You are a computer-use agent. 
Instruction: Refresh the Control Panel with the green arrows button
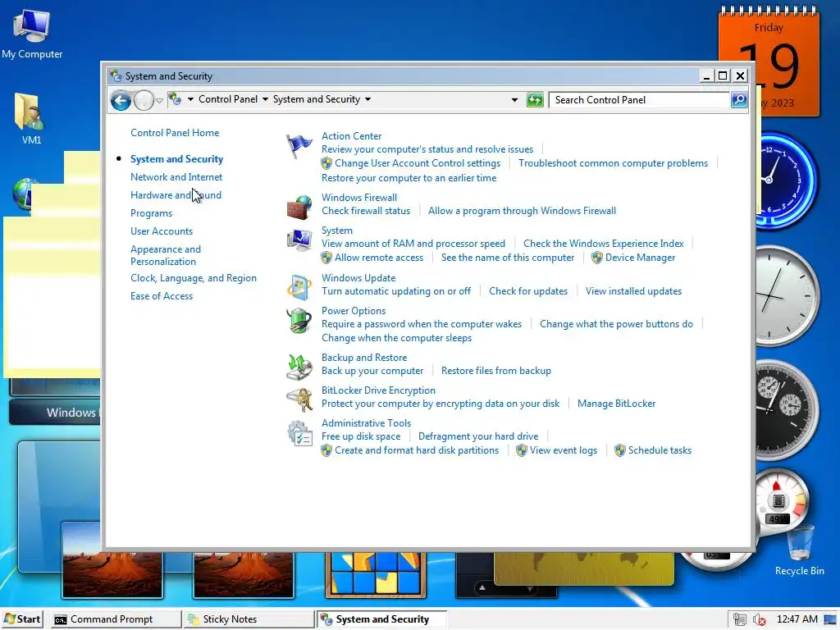click(535, 99)
